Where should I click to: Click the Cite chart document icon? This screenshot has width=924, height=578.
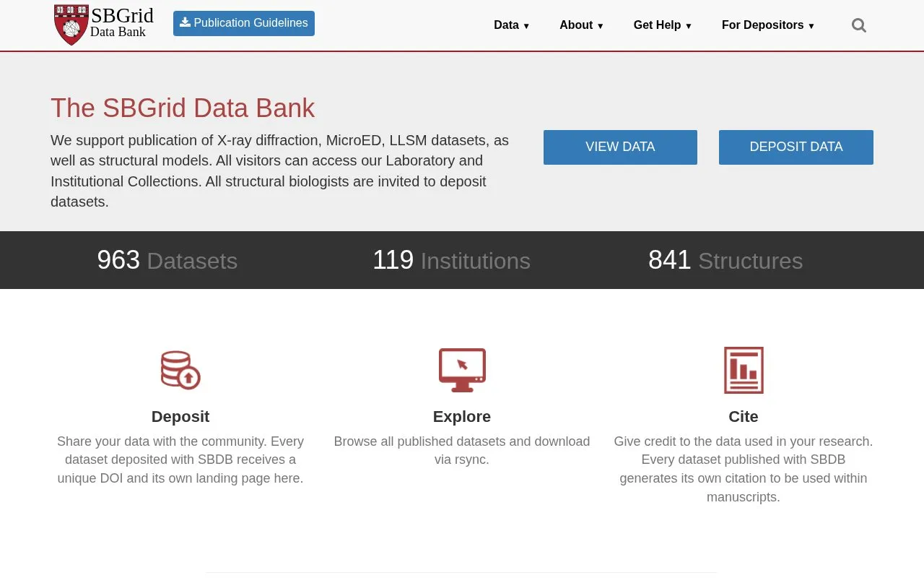point(744,370)
